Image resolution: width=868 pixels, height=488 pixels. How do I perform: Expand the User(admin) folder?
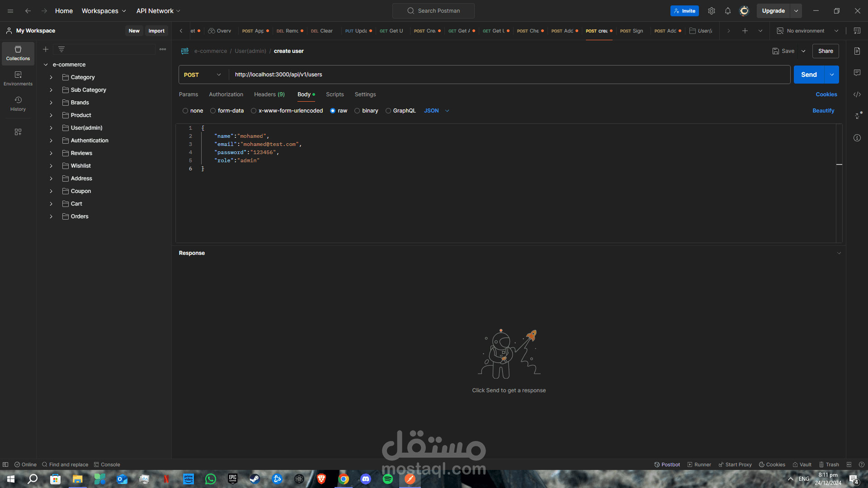[51, 128]
